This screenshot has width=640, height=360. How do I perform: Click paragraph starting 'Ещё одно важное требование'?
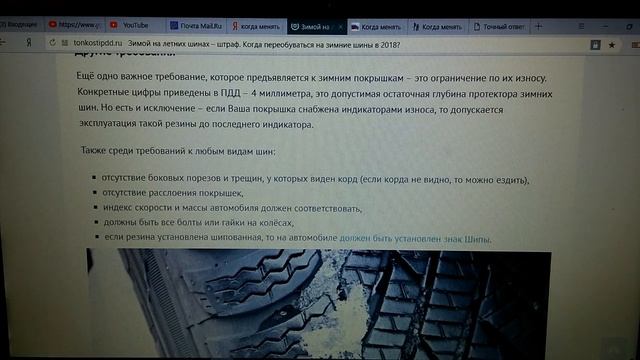314,101
